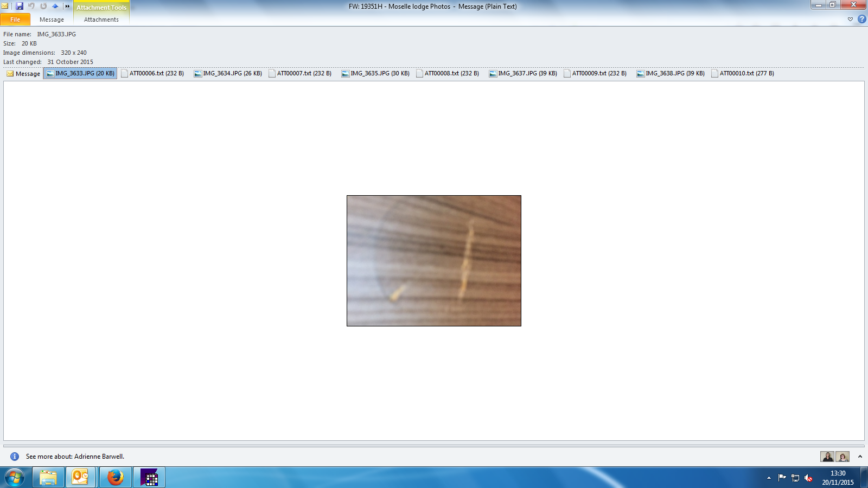Click the Undo arrow in quick access toolbar
This screenshot has width=868, height=488.
click(31, 6)
